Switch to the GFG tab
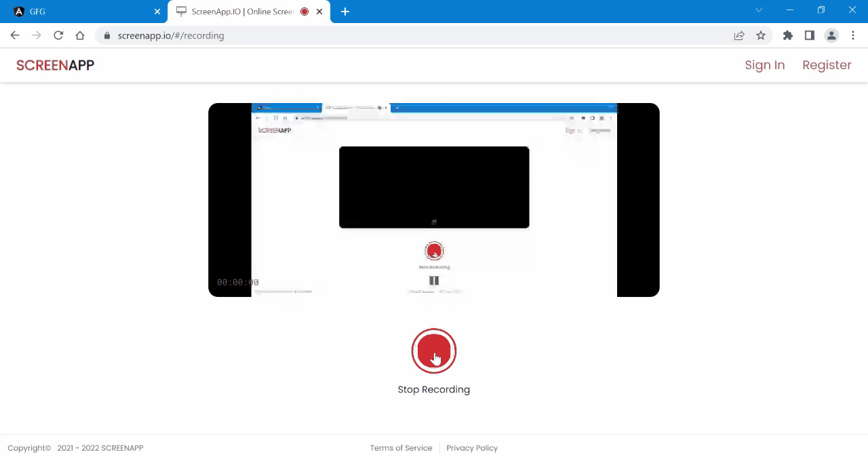The width and height of the screenshot is (868, 461). coord(85,12)
